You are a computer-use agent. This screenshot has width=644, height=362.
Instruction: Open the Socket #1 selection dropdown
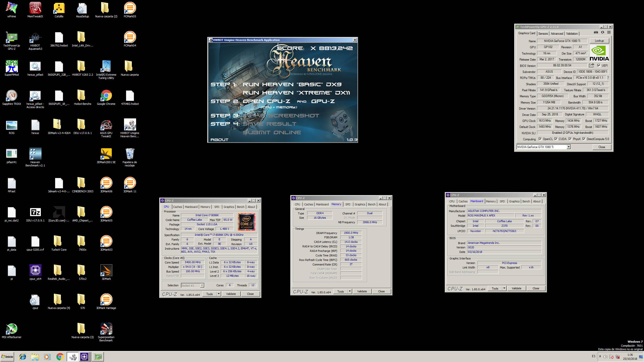pyautogui.click(x=202, y=285)
